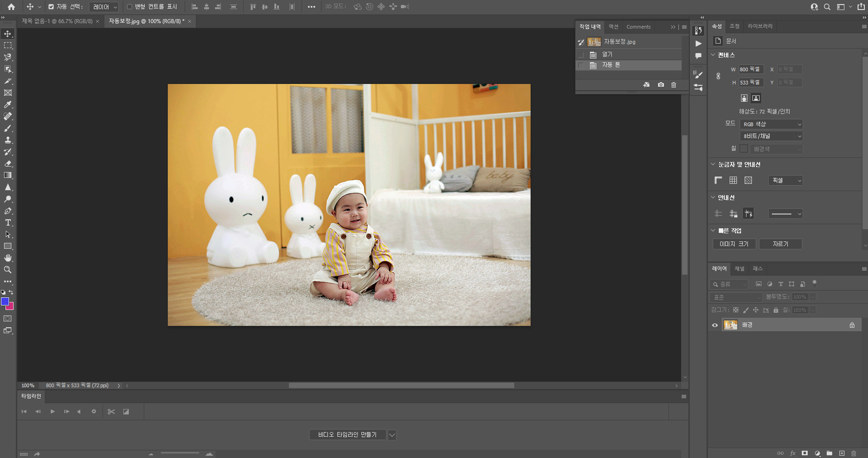This screenshot has width=868, height=458.
Task: Enable the 변형 컨트롤 표시 checkbox
Action: tap(129, 7)
